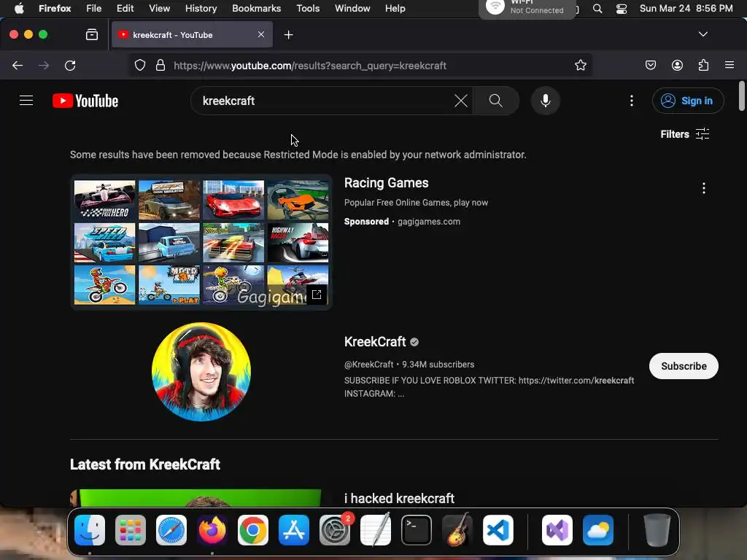View site security padlock info
This screenshot has height=560, width=747.
click(160, 65)
